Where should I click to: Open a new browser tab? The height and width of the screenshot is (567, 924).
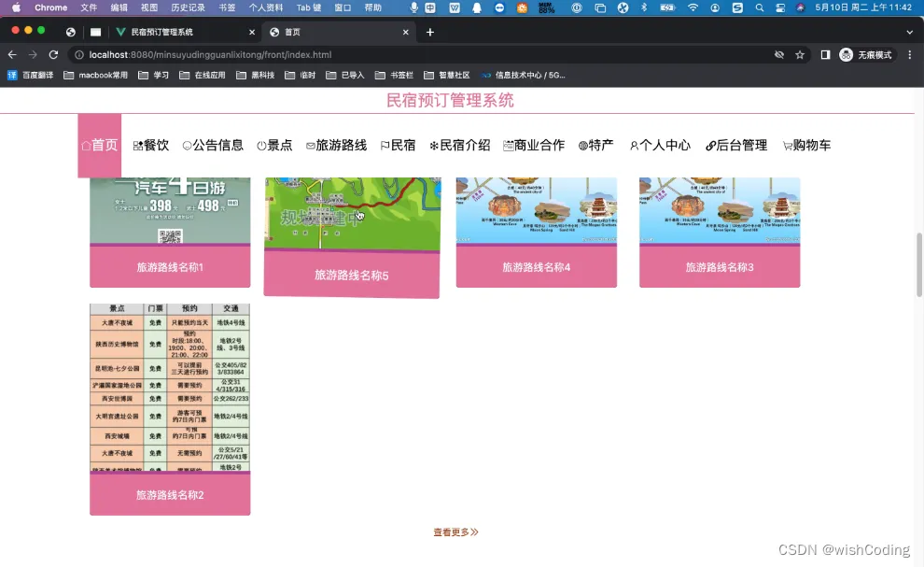[x=430, y=32]
